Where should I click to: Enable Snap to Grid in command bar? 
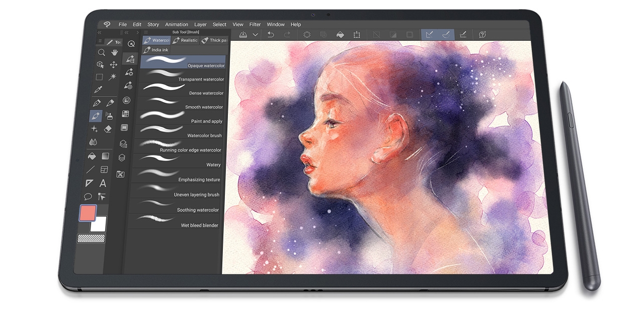tap(463, 35)
